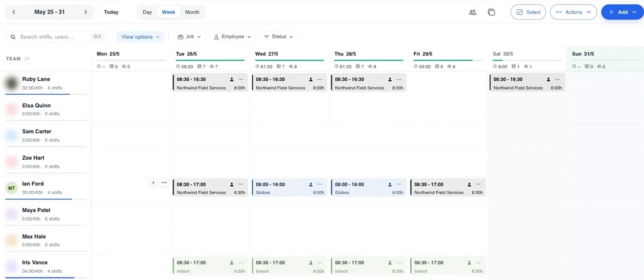
Task: Open the Actions dropdown menu
Action: [x=573, y=12]
